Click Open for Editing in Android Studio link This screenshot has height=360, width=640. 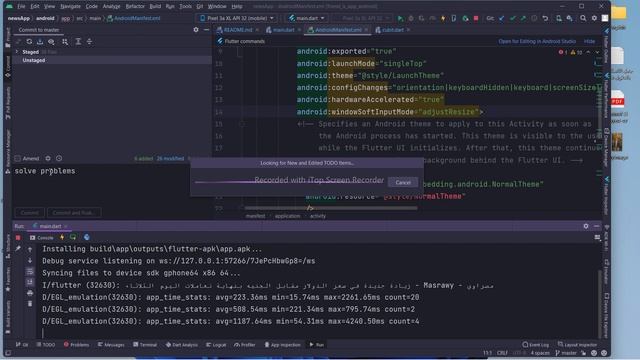point(537,41)
